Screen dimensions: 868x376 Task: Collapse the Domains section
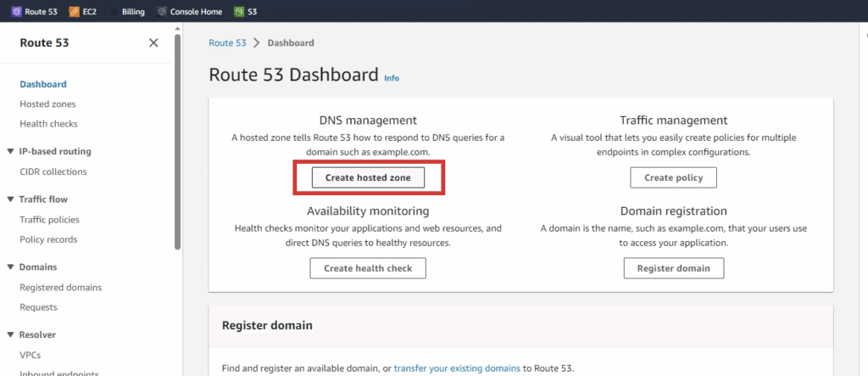point(10,267)
